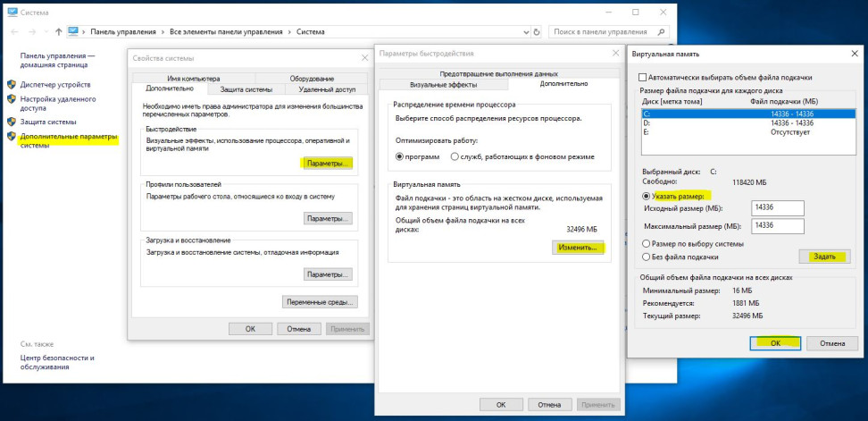Open Визуальные эффекты tab
The height and width of the screenshot is (421, 868).
443,85
